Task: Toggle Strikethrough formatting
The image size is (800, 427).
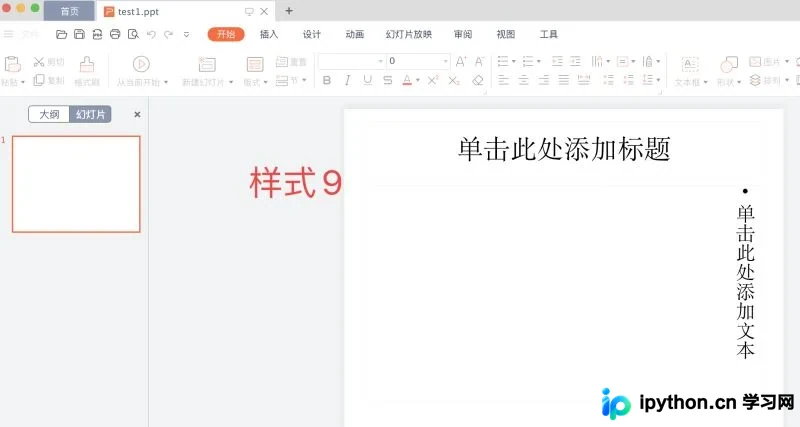Action: pos(388,80)
